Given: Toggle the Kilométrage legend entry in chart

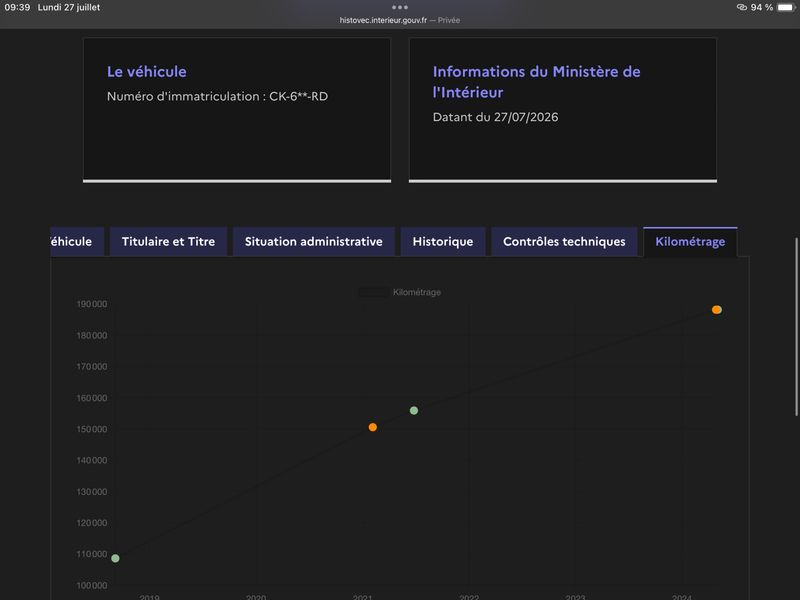Looking at the screenshot, I should (399, 292).
